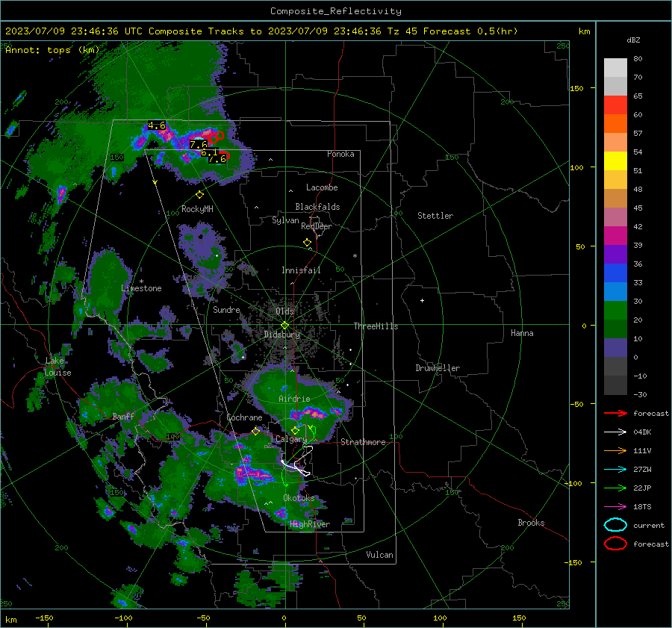Click the Banff city label
Screen dimensions: 672x628
coord(123,416)
